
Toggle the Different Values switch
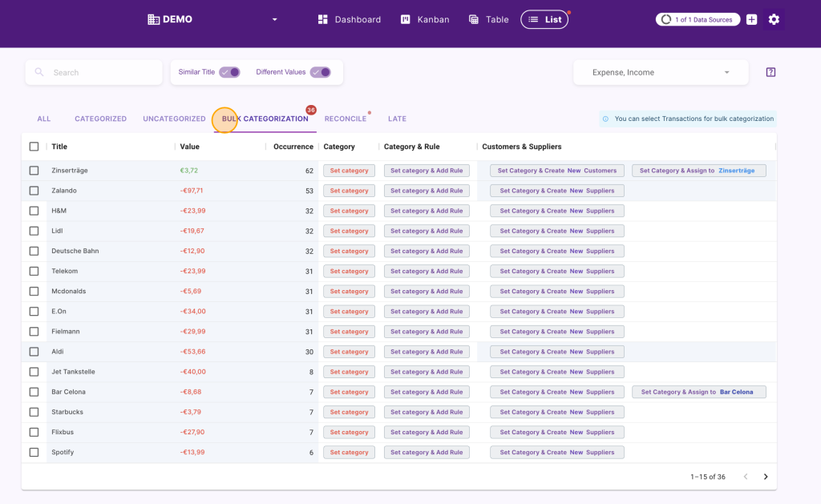[321, 72]
